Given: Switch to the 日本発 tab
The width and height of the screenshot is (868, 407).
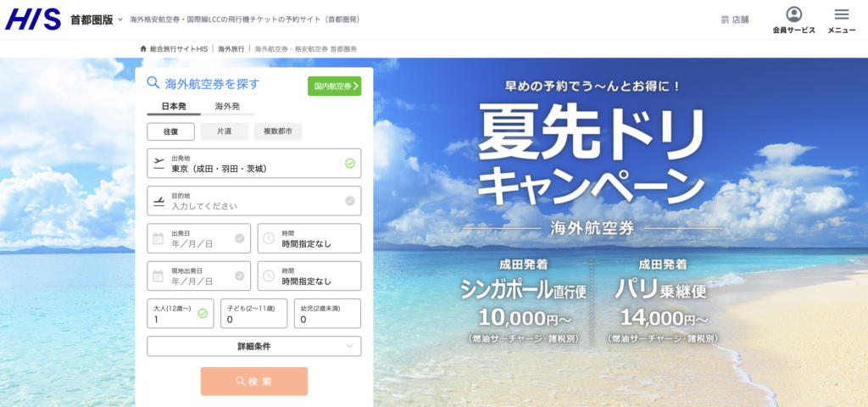Looking at the screenshot, I should click(x=174, y=106).
